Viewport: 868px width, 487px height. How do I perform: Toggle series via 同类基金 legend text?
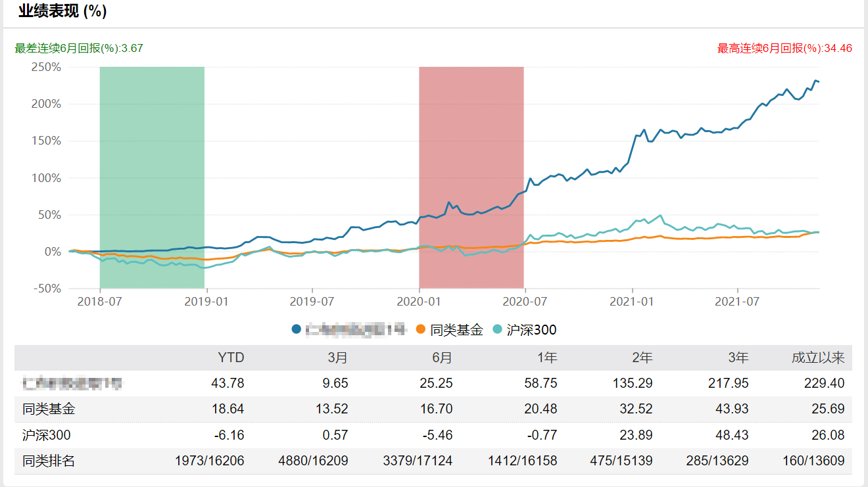coord(456,330)
